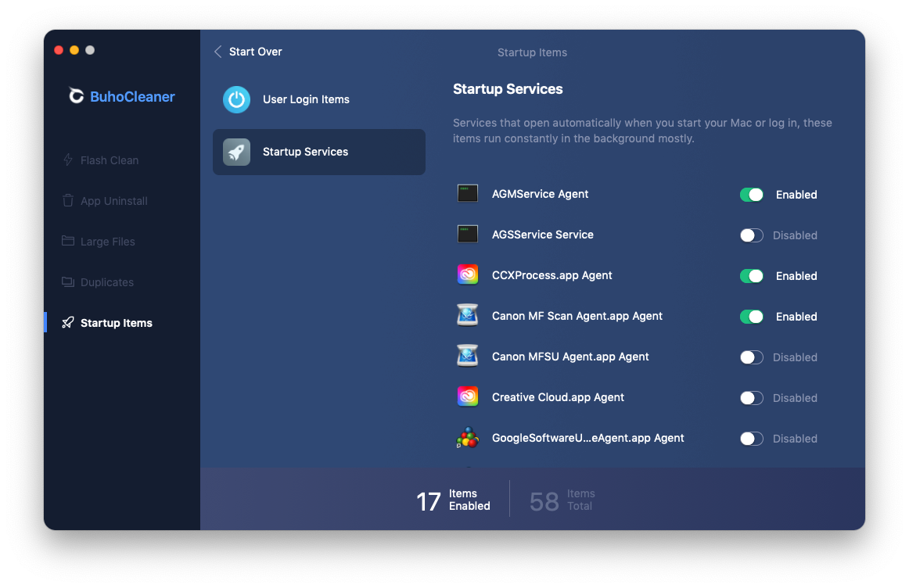Enable the GoogleSoftwareU...eAgent.app toggle
Image resolution: width=909 pixels, height=588 pixels.
pos(751,439)
